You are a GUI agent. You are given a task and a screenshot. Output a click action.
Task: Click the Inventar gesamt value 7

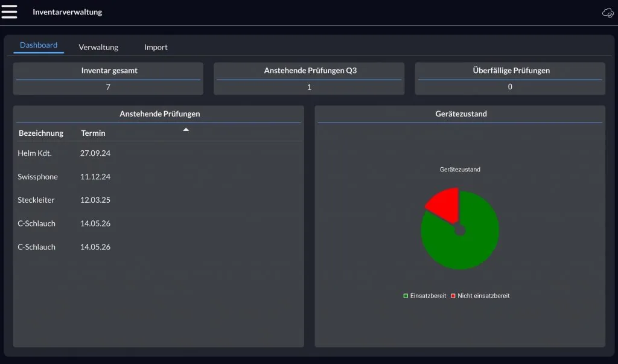(108, 87)
